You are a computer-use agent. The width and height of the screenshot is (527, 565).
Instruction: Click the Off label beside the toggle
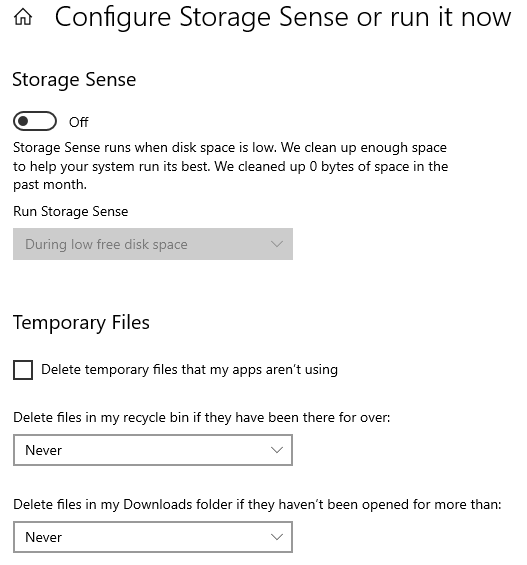[x=79, y=122]
